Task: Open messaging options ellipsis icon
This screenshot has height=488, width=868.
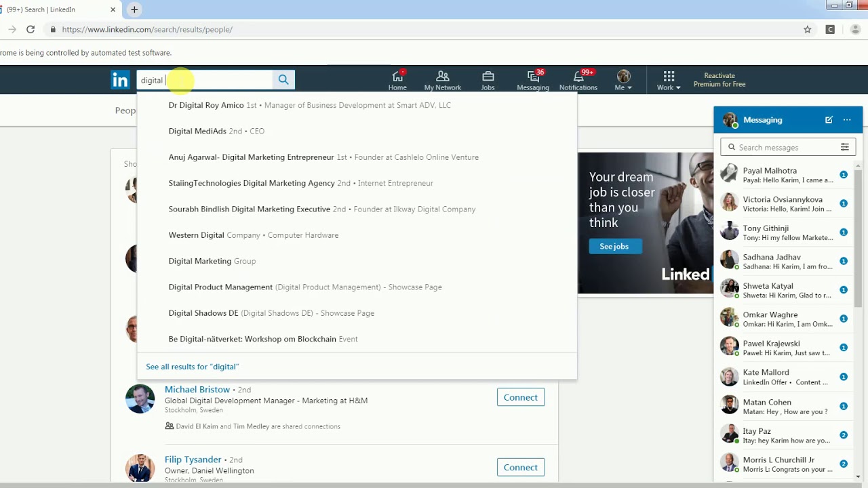Action: (x=847, y=120)
